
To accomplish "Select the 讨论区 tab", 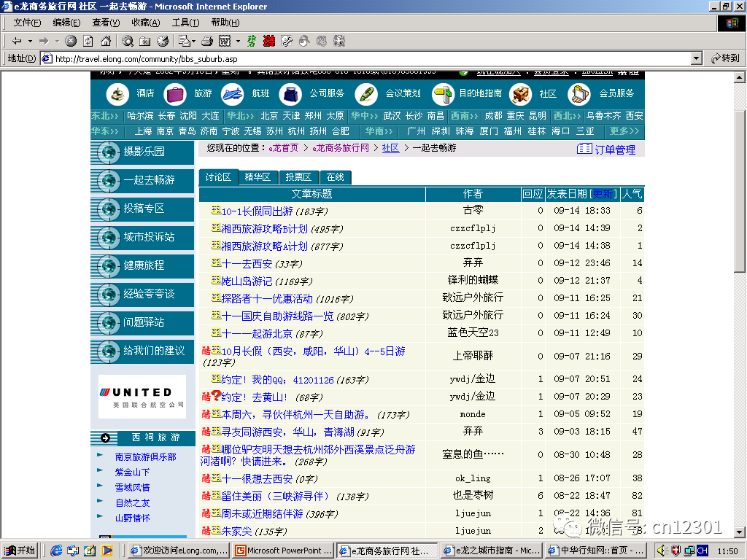I will coord(218,177).
